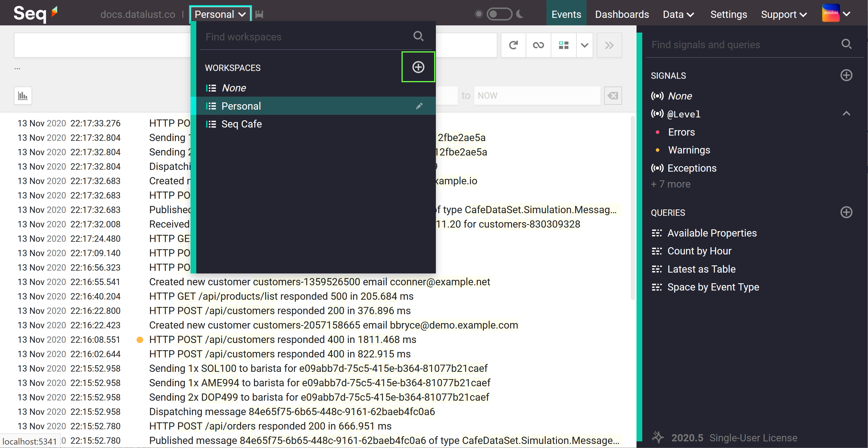Select the Seq Cafe workspace
This screenshot has width=868, height=448.
tap(241, 124)
